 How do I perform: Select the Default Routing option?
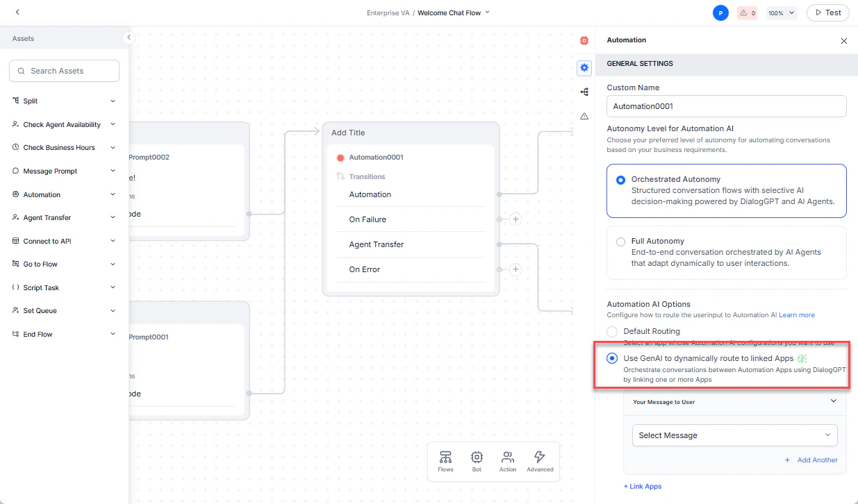[612, 331]
